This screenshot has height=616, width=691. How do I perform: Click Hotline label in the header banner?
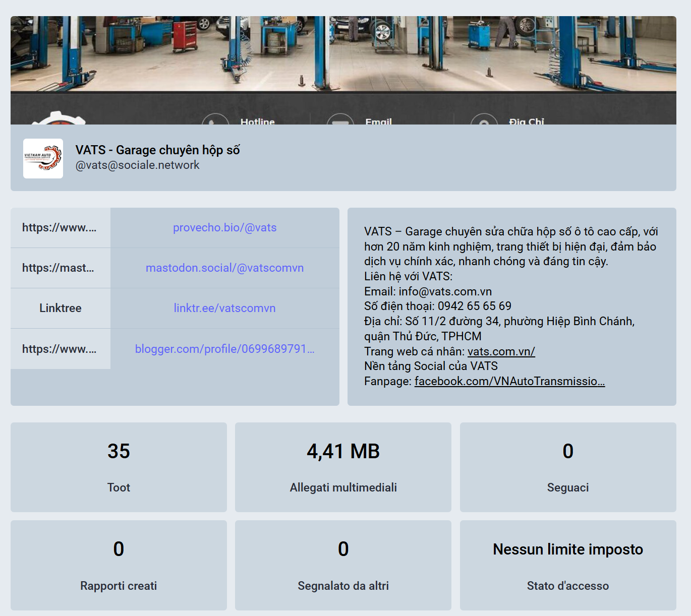[258, 121]
